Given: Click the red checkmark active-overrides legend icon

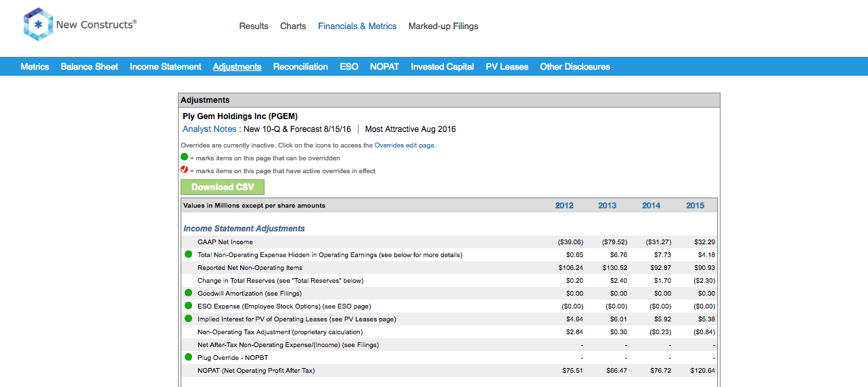Looking at the screenshot, I should [x=184, y=170].
